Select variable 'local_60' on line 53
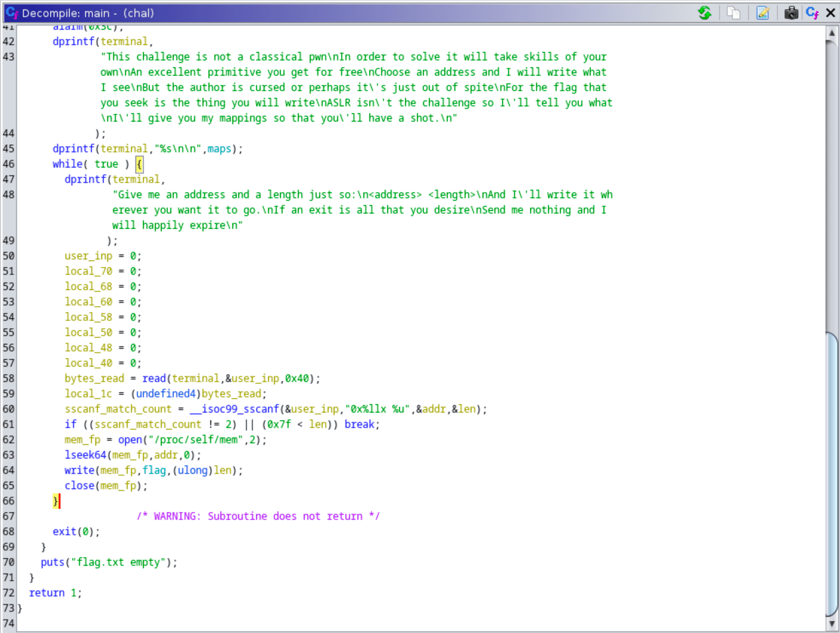The height and width of the screenshot is (633, 840). [89, 302]
